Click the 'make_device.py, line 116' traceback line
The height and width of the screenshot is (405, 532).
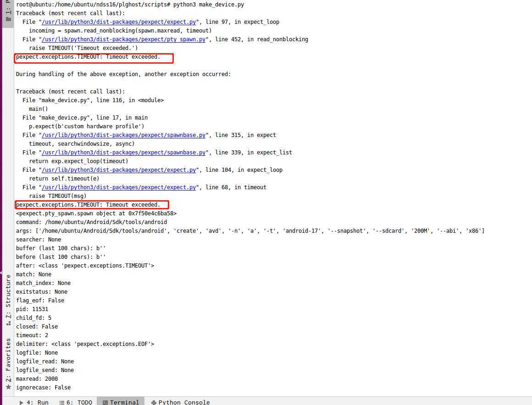coord(93,100)
